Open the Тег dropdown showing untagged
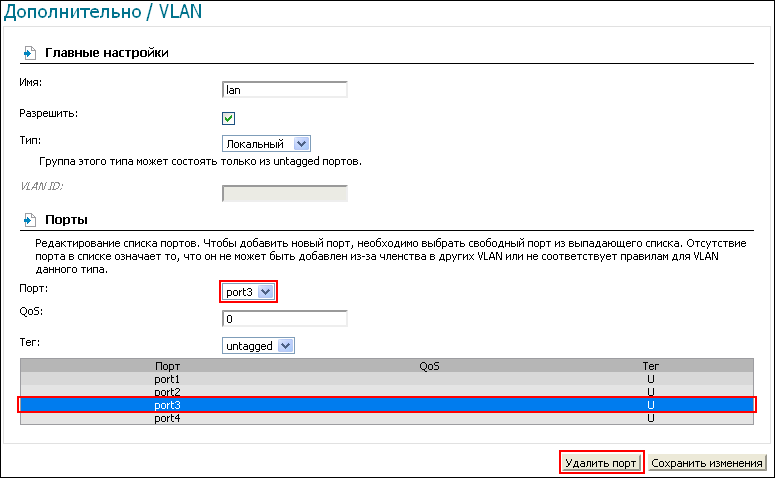Viewport: 775px width, 478px height. (x=258, y=346)
